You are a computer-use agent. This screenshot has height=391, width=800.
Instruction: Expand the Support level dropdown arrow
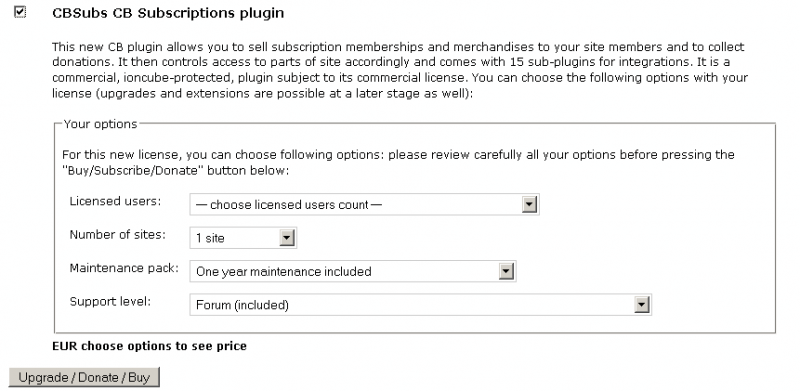(641, 305)
